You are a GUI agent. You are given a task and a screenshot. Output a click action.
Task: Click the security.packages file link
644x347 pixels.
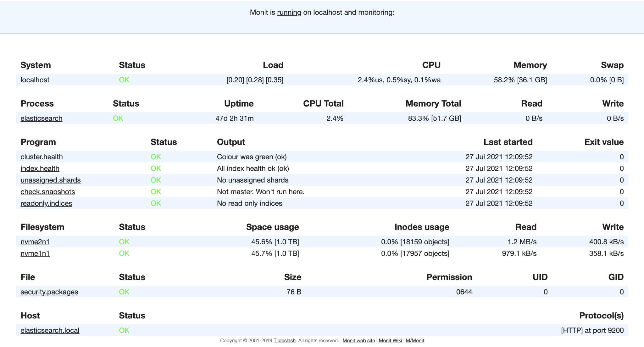pyautogui.click(x=49, y=292)
